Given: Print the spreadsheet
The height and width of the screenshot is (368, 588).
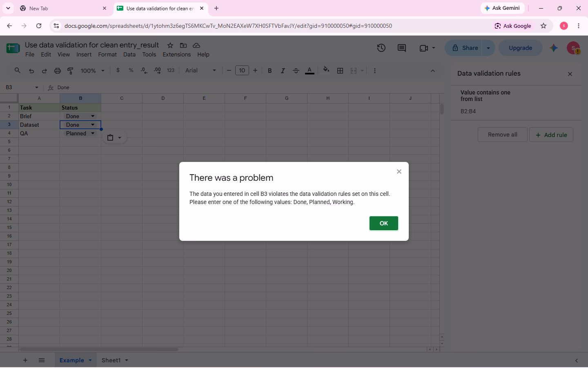Looking at the screenshot, I should (x=58, y=71).
